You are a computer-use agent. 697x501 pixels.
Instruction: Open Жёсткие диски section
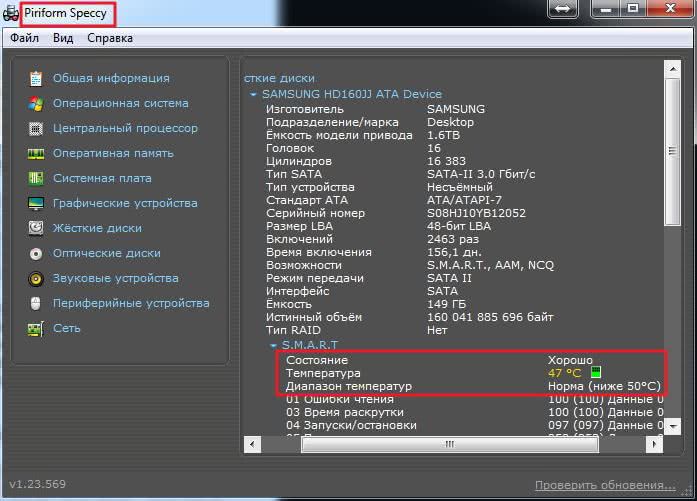[97, 228]
